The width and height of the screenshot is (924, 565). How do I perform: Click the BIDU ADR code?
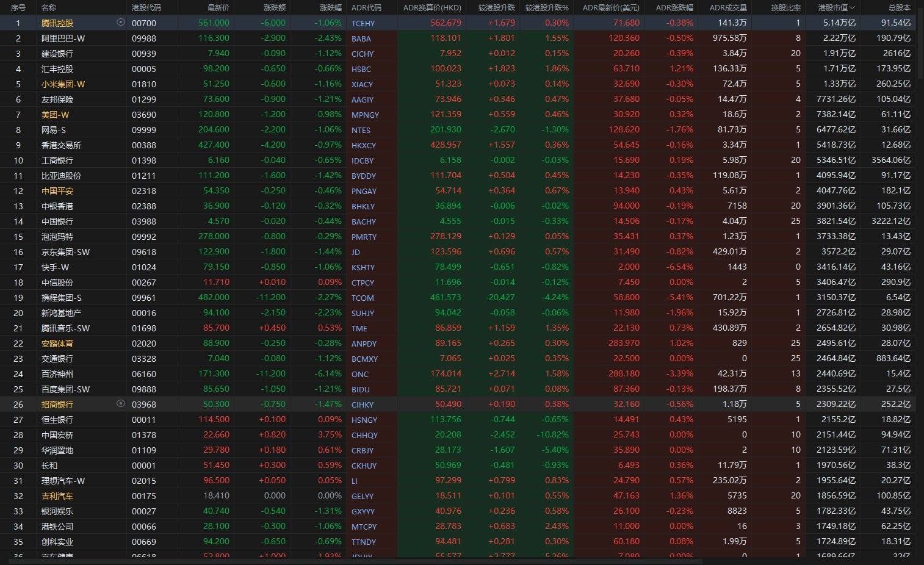pos(361,389)
